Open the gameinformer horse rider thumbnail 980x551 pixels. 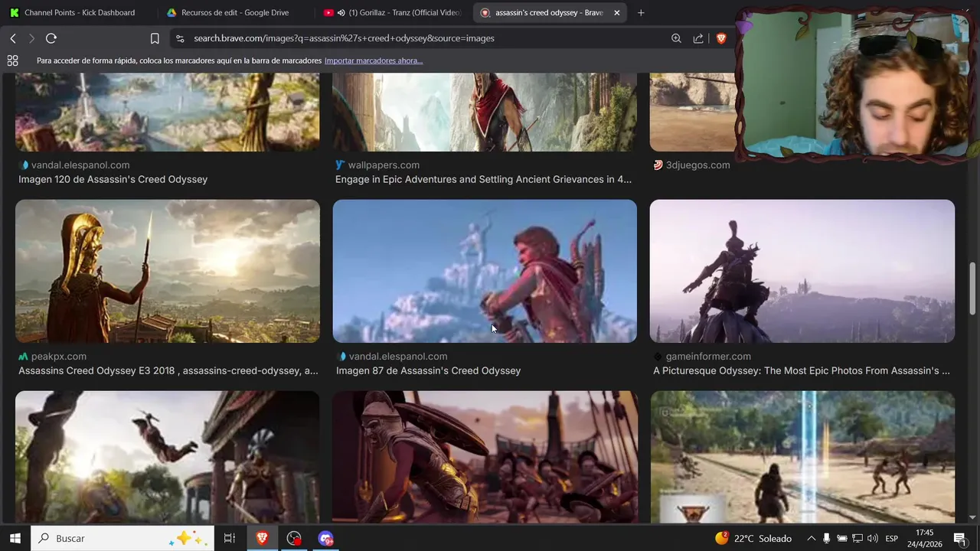click(802, 271)
